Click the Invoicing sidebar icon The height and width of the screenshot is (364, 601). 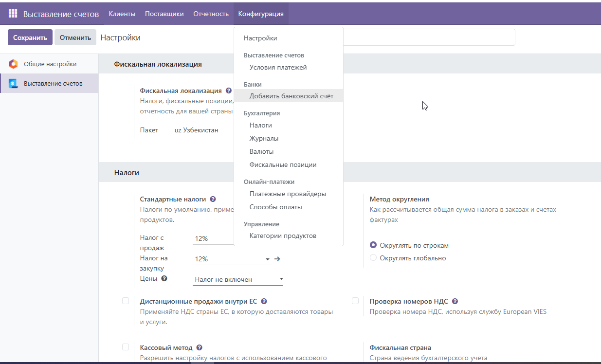13,83
